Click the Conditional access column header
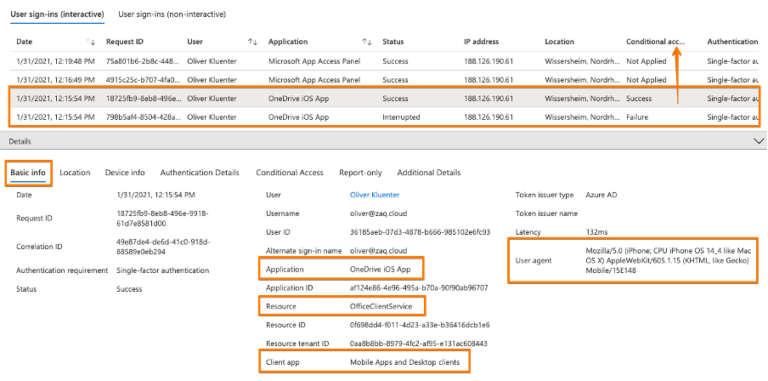Image resolution: width=768 pixels, height=381 pixels. (655, 42)
